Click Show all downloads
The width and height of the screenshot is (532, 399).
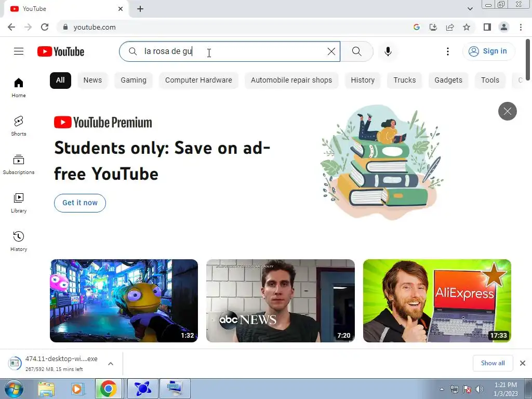pyautogui.click(x=493, y=363)
